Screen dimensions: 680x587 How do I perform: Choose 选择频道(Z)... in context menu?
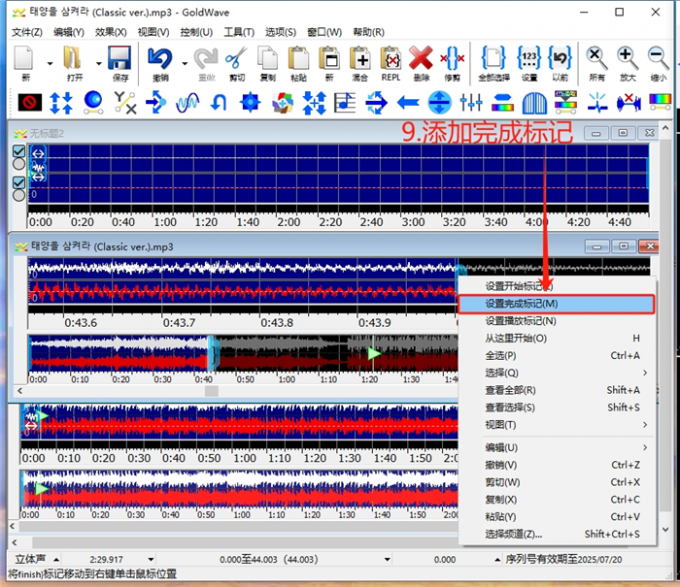pyautogui.click(x=557, y=534)
